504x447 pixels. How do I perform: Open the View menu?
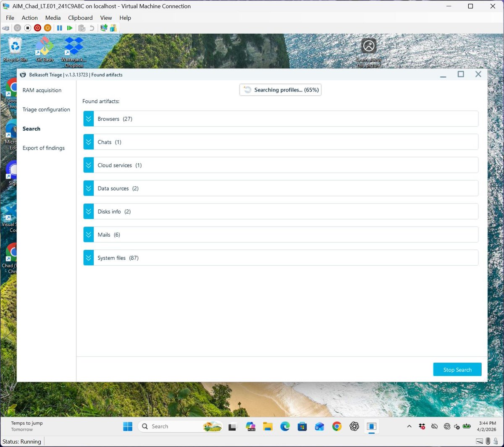(x=106, y=18)
